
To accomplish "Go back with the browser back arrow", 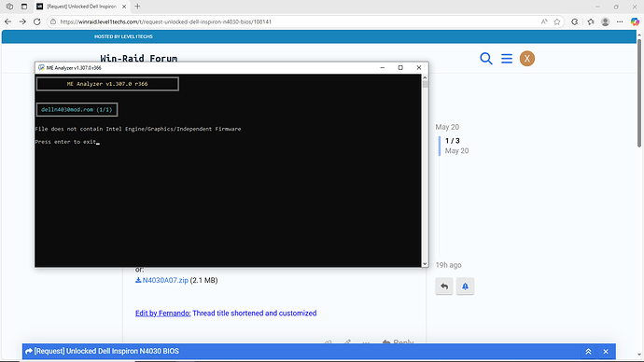I will pos(8,21).
